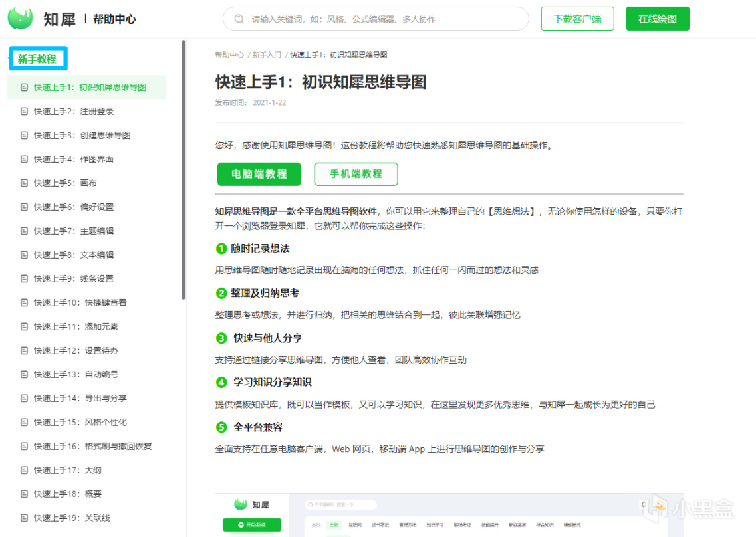Image resolution: width=756 pixels, height=537 pixels.
Task: Click document icon beside 快速上手5:画布
Action: 24,183
